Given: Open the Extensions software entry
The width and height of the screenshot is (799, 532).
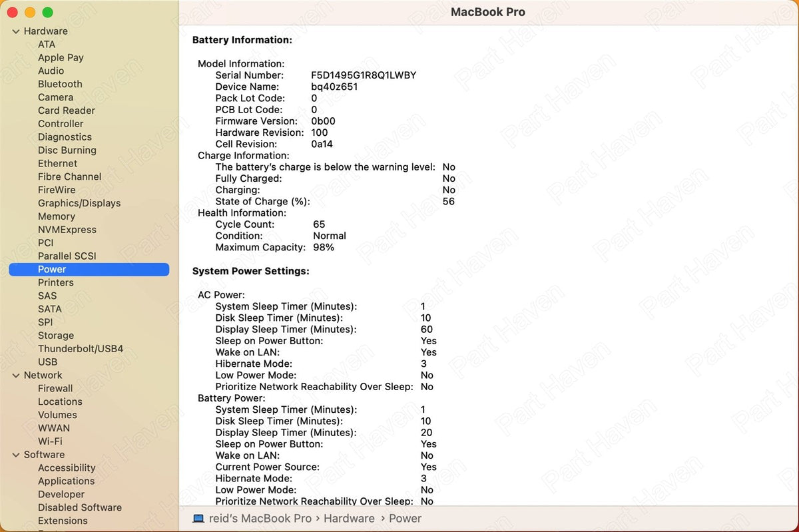Looking at the screenshot, I should (63, 521).
